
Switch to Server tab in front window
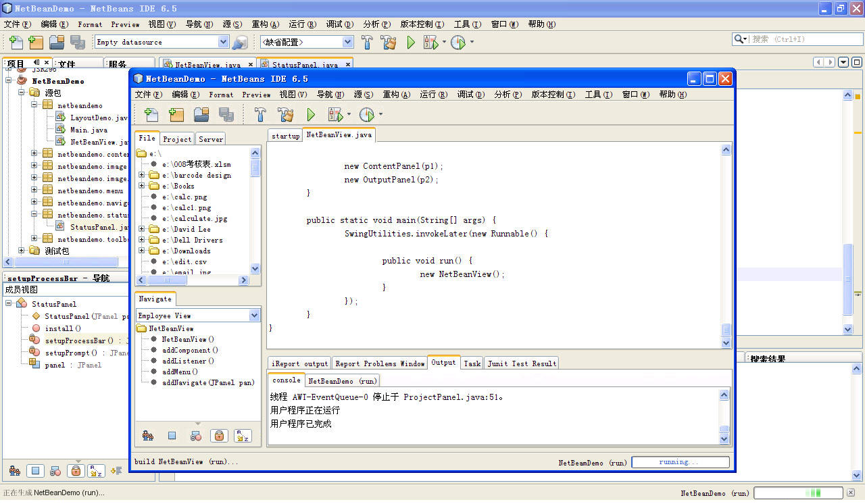click(x=211, y=139)
